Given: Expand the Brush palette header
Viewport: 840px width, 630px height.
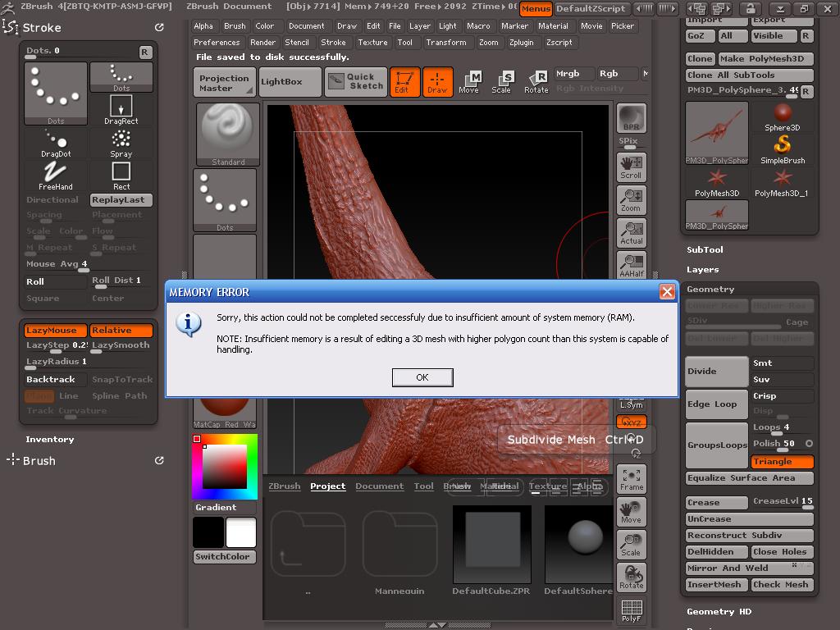Looking at the screenshot, I should [39, 461].
